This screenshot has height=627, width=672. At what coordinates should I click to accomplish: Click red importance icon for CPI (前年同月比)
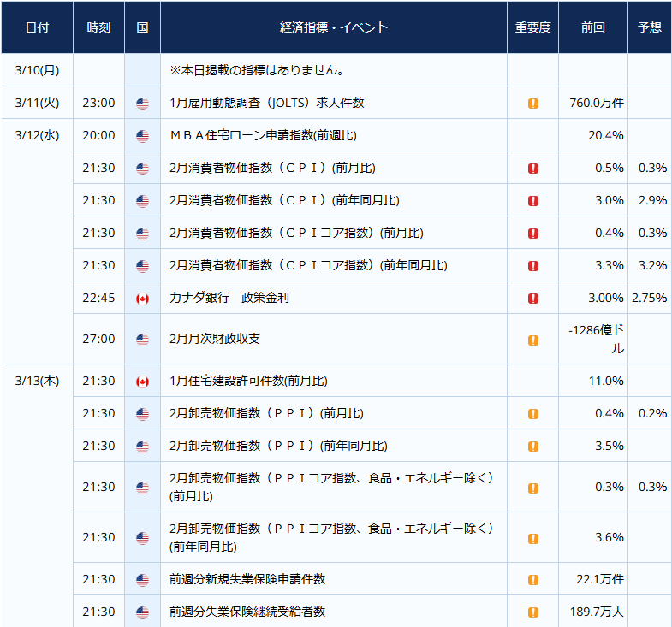coord(533,201)
